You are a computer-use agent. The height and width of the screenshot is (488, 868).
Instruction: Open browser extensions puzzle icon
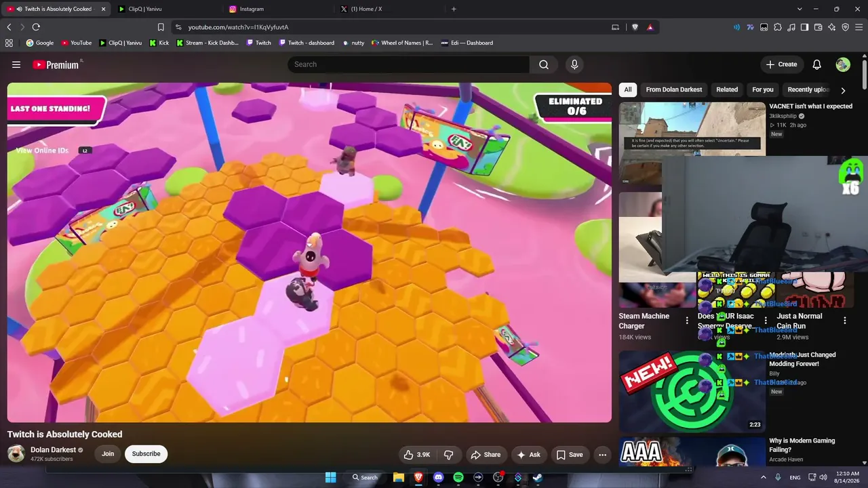pos(778,27)
